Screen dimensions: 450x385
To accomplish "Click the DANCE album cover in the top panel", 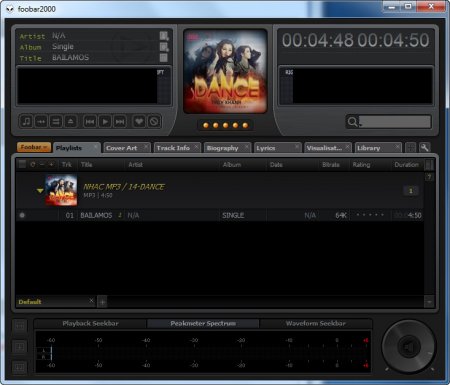I will click(225, 71).
